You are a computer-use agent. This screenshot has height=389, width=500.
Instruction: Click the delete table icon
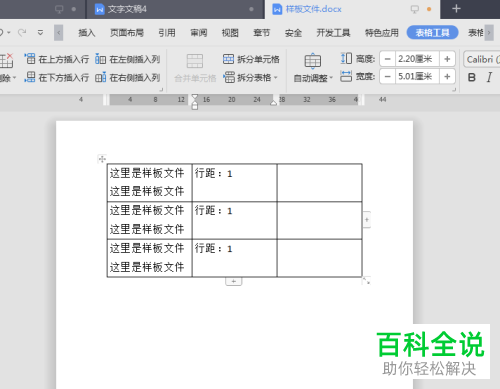tap(6, 61)
